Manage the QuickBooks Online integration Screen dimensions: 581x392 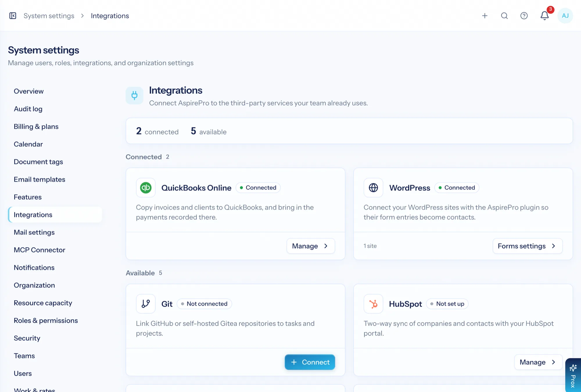pos(311,246)
